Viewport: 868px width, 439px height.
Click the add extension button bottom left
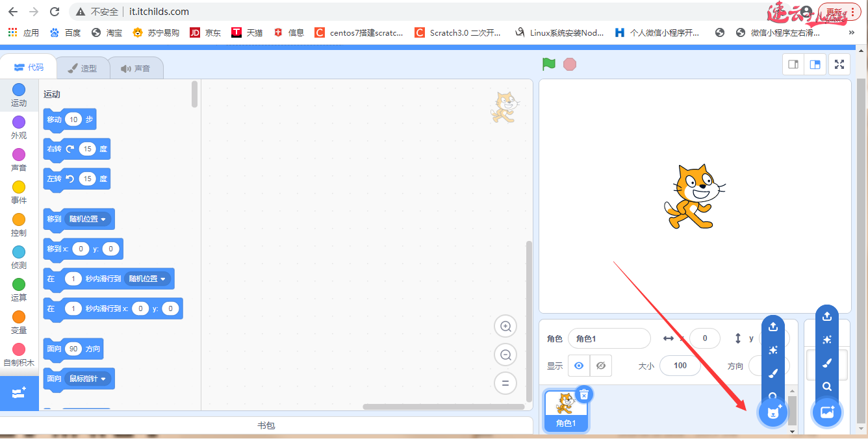(19, 393)
